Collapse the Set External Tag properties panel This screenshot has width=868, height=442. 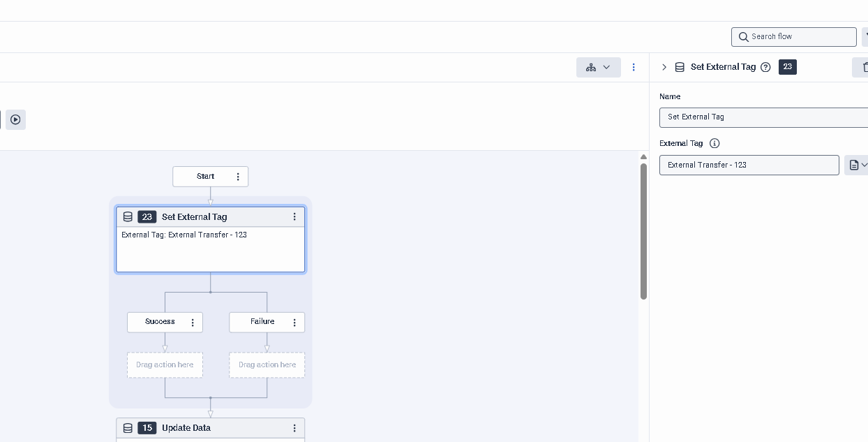click(664, 67)
